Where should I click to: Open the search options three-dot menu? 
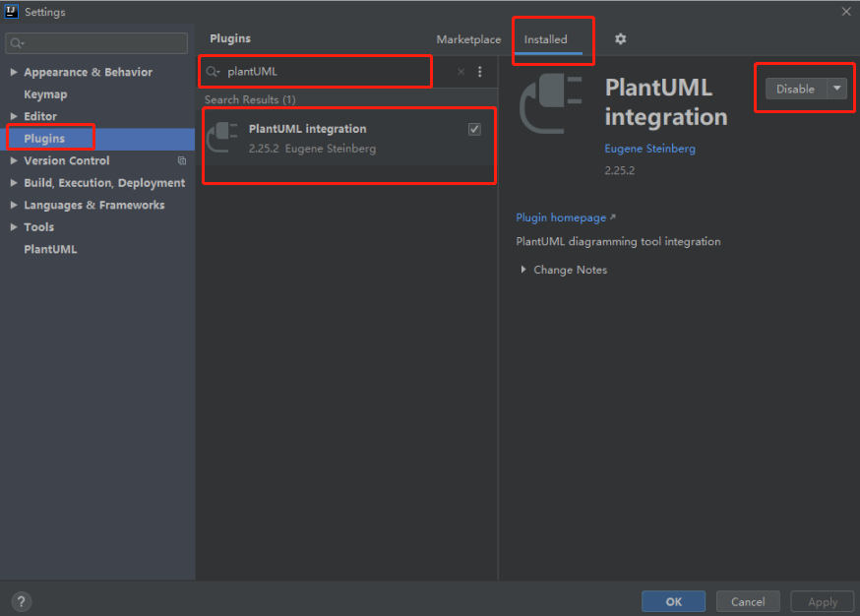coord(480,72)
